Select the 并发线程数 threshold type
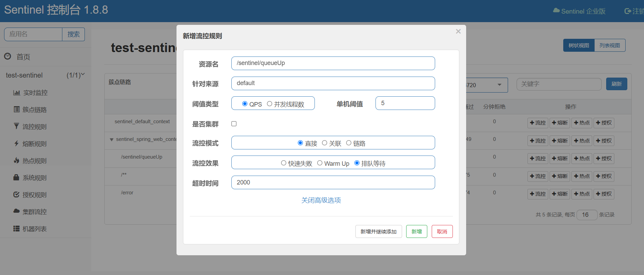 (270, 104)
